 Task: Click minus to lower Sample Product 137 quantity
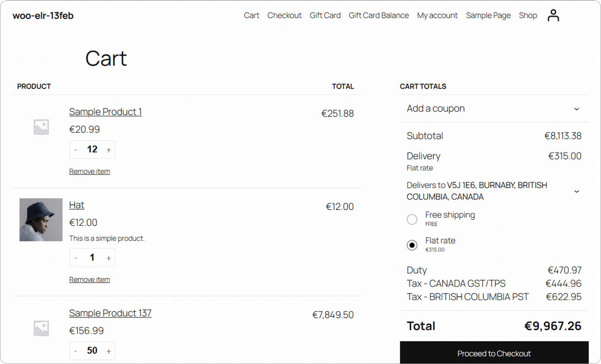pyautogui.click(x=76, y=350)
